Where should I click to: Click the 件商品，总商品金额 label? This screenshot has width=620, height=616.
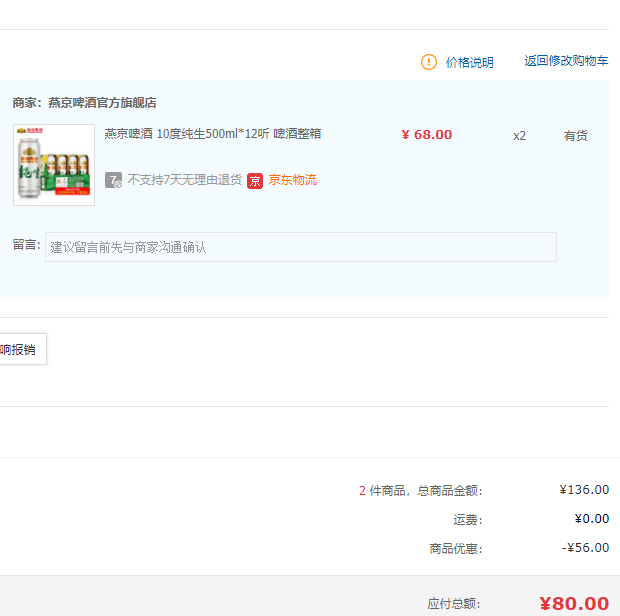click(426, 491)
